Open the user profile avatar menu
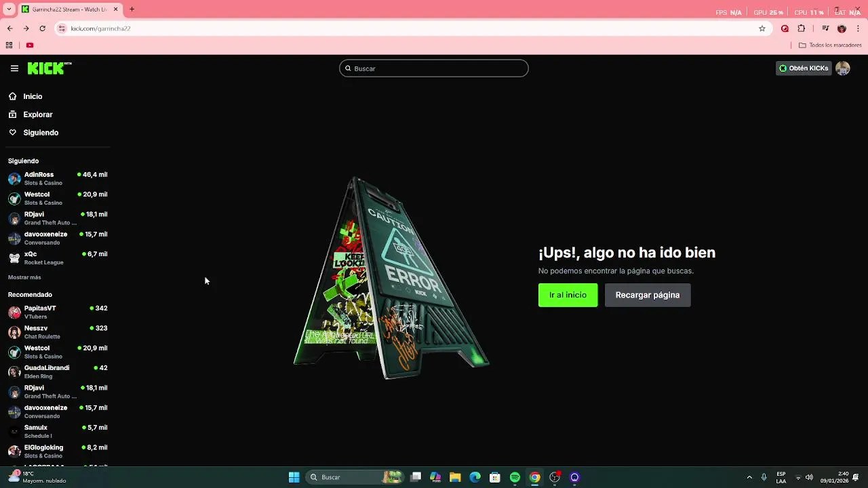This screenshot has height=488, width=868. click(x=843, y=68)
